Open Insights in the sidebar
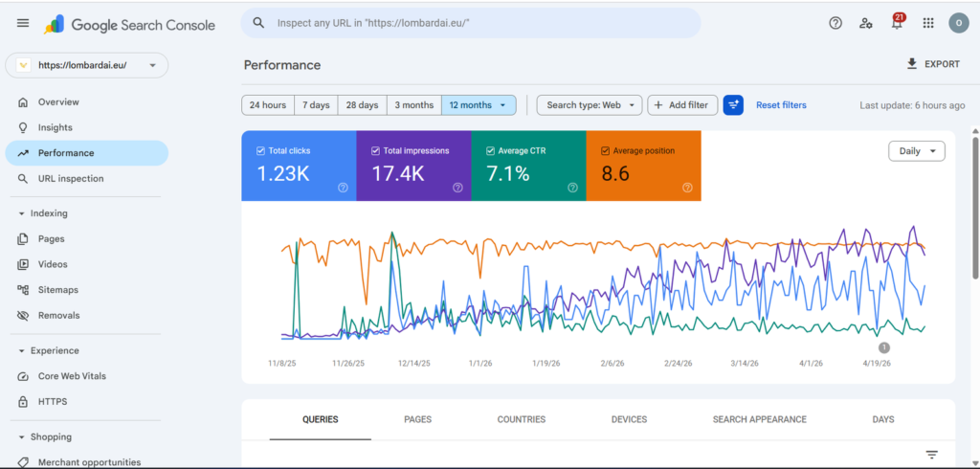Screen dimensions: 980x469 [x=87, y=127]
